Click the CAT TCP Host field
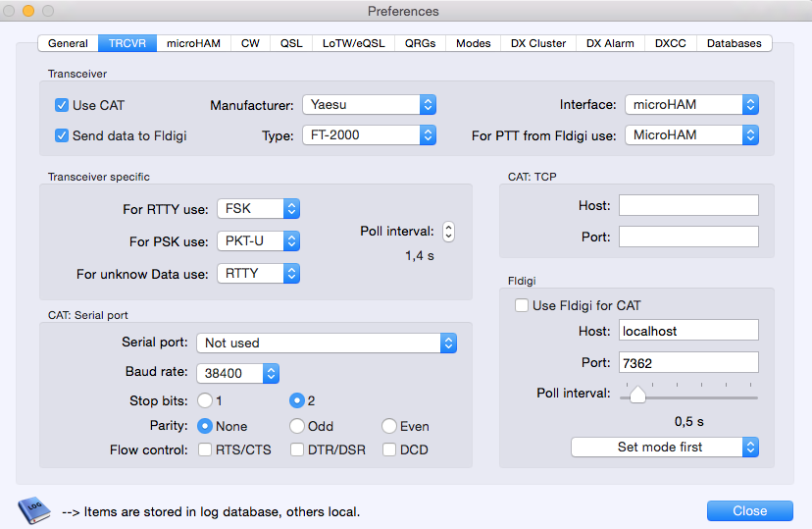812x529 pixels. point(688,205)
